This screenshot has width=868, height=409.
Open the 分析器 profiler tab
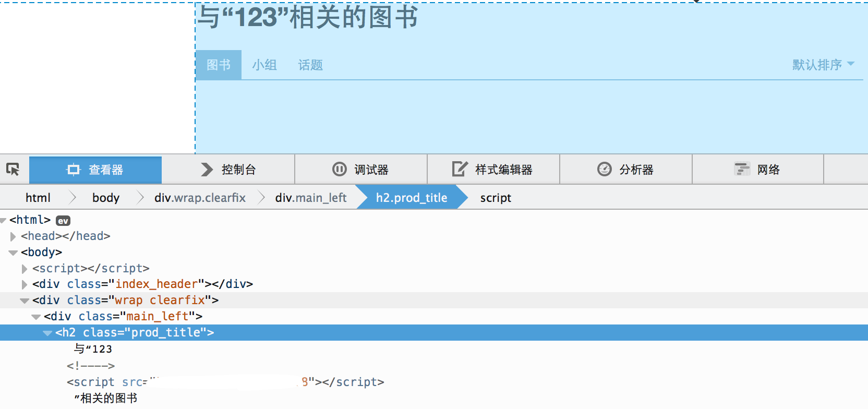(626, 170)
